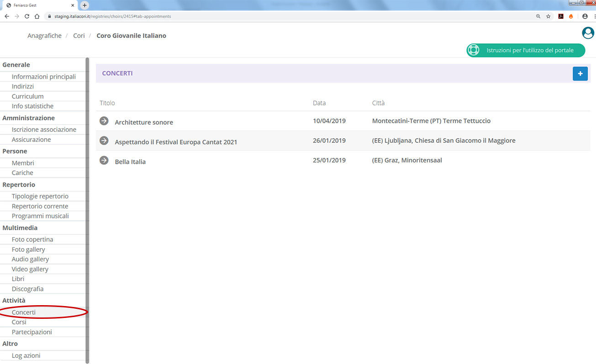596x364 pixels.
Task: Select Foto gallery in Multimedia section
Action: 28,250
